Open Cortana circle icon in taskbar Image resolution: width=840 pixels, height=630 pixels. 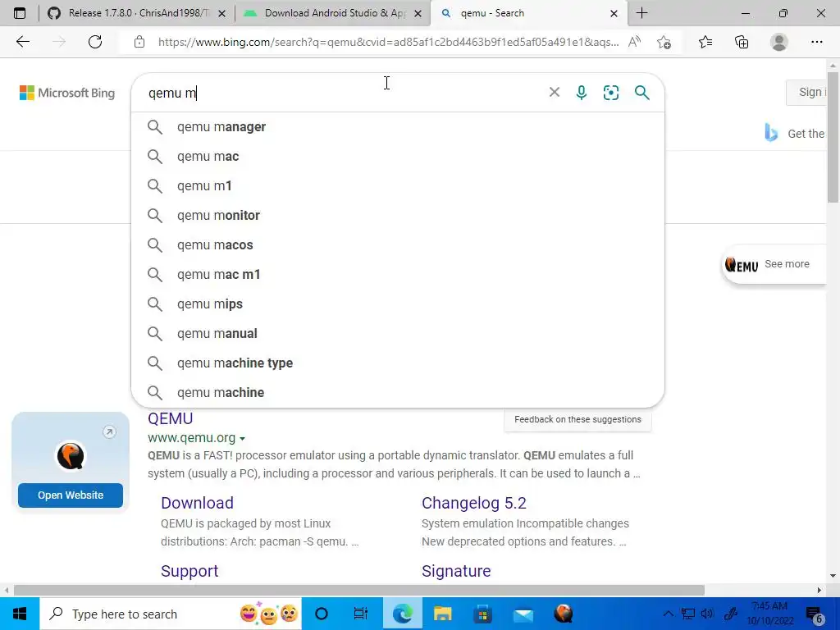(322, 614)
